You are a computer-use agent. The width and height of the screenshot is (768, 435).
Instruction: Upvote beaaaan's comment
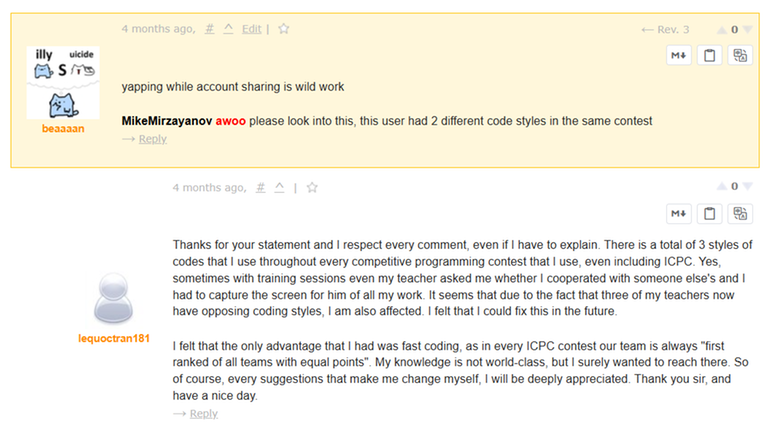(720, 30)
